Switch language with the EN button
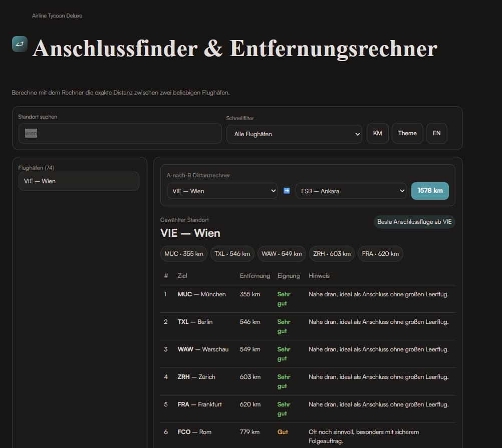 [x=437, y=133]
